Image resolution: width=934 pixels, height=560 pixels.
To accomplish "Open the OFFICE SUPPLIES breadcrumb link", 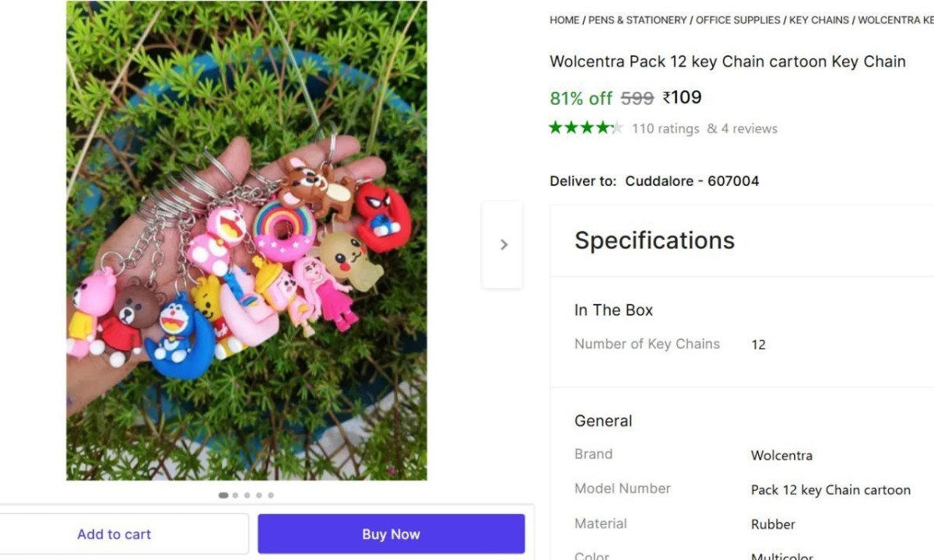I will pyautogui.click(x=738, y=20).
